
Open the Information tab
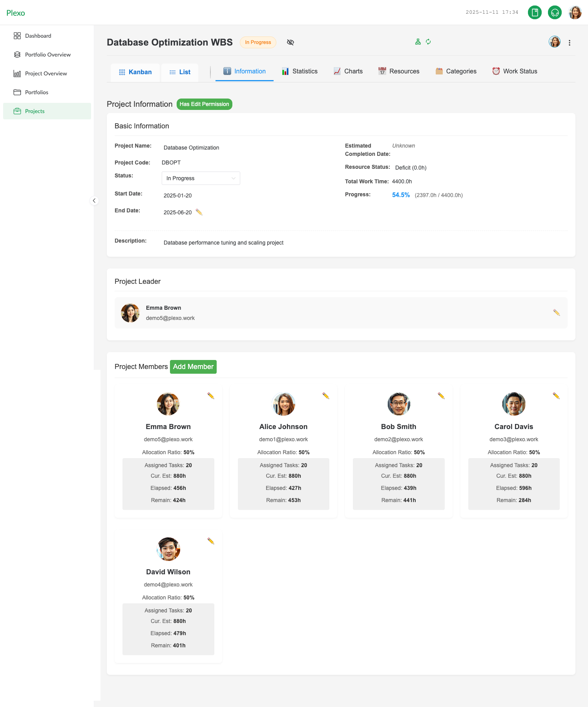245,71
